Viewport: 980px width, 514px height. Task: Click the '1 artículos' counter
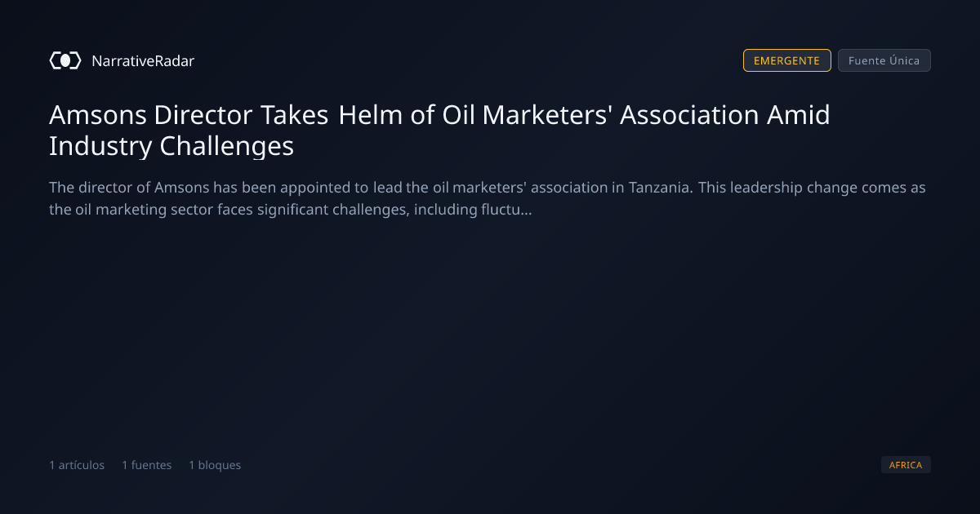77,465
